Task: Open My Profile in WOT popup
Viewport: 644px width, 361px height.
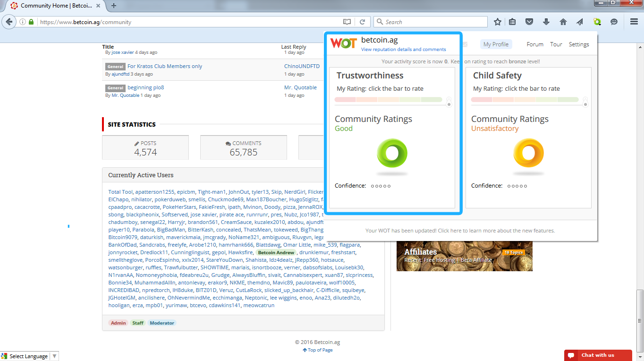Action: pyautogui.click(x=496, y=44)
